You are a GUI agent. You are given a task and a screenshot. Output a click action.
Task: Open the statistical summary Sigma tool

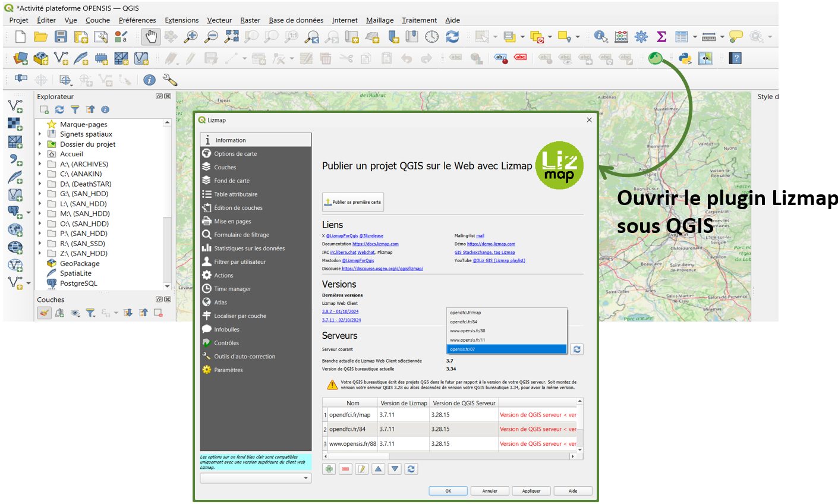tap(661, 37)
